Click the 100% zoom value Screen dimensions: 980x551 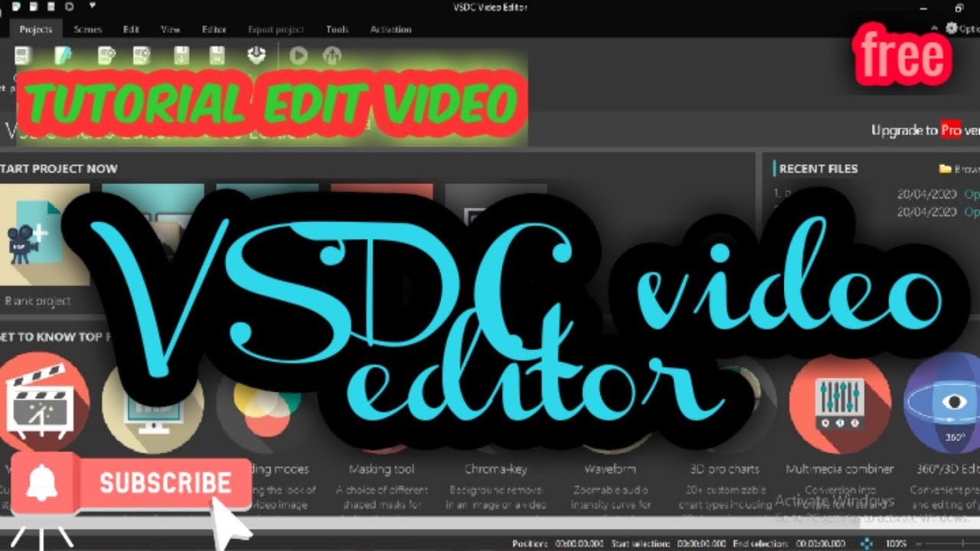click(x=897, y=544)
